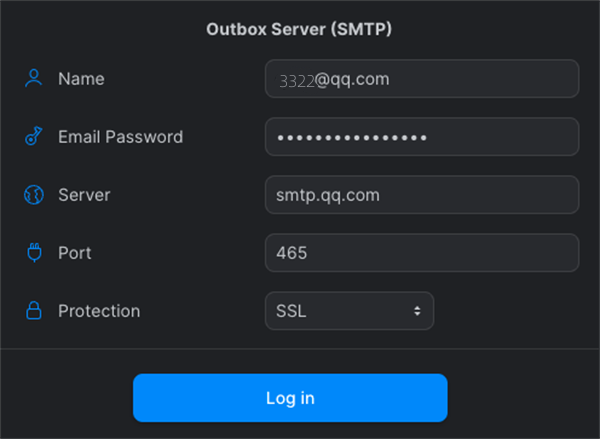Click the person icon beside Name
The width and height of the screenshot is (600, 439).
(x=34, y=78)
